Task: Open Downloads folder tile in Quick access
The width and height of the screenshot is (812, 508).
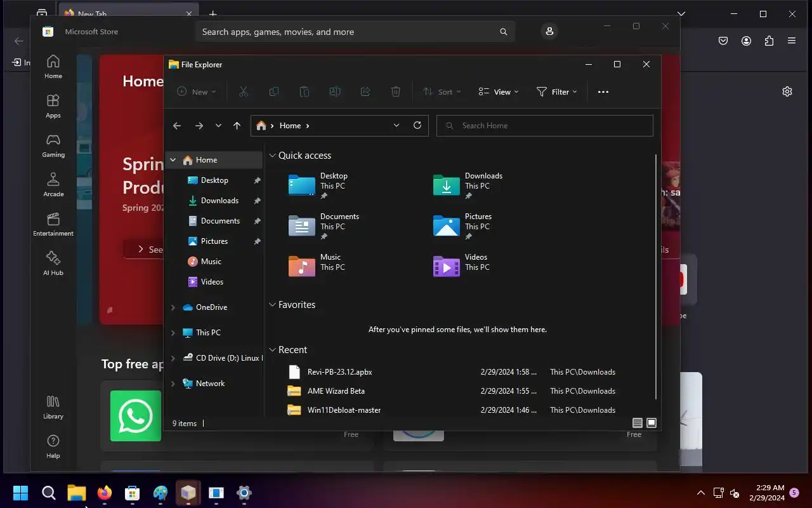Action: pyautogui.click(x=468, y=185)
